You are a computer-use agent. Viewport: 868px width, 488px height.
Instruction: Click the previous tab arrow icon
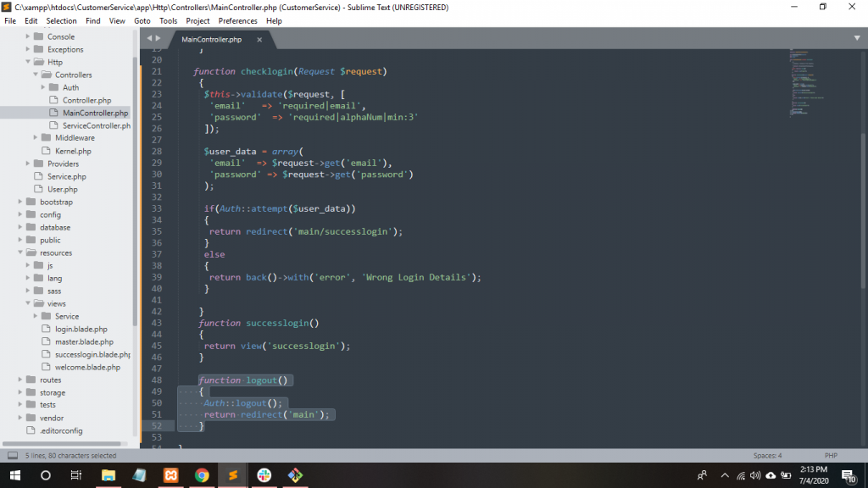[x=149, y=39]
